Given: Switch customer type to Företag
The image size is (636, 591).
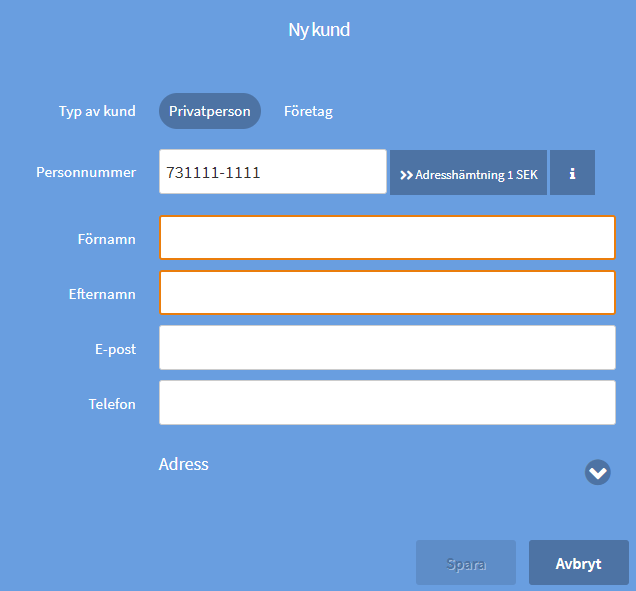Looking at the screenshot, I should point(308,111).
